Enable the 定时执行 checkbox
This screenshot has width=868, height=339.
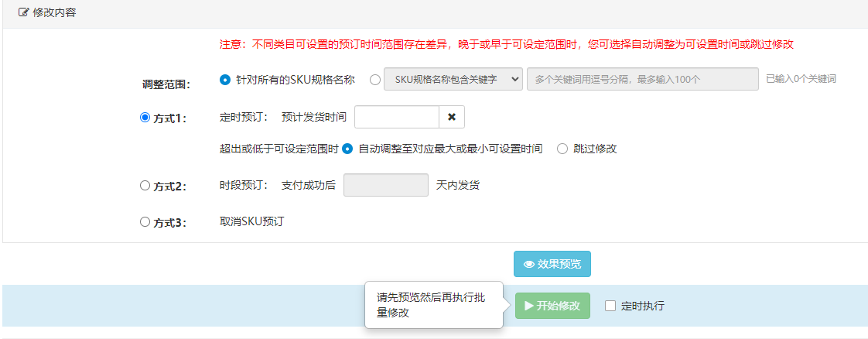pos(610,306)
